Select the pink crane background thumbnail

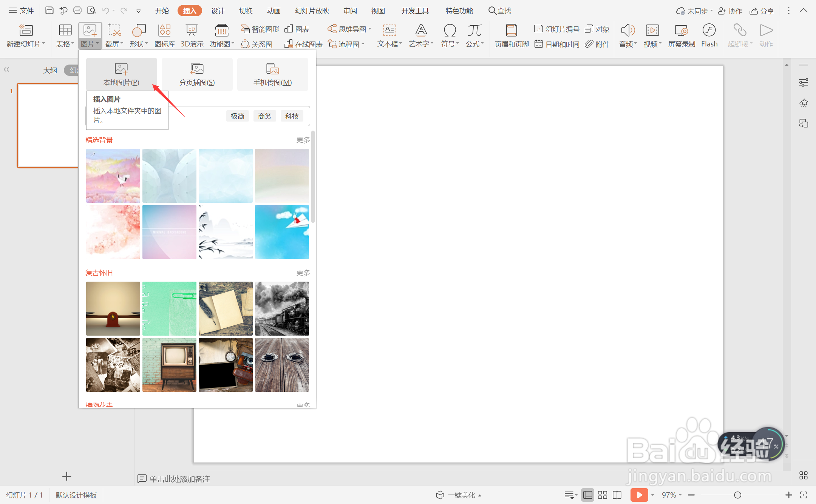pos(113,176)
